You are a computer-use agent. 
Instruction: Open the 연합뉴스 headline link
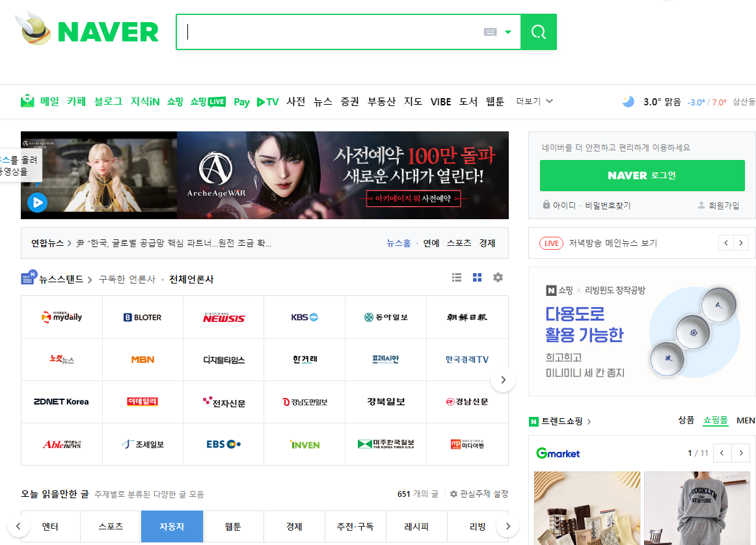pos(174,243)
